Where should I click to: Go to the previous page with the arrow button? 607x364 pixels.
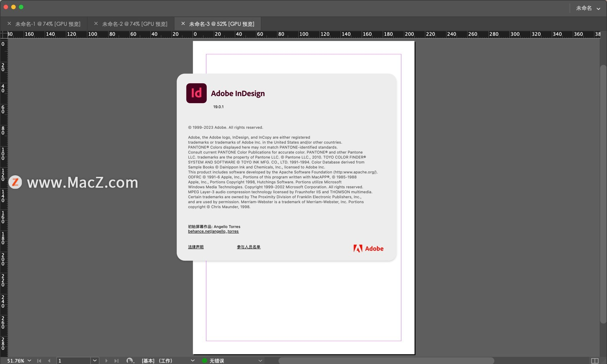click(x=49, y=361)
